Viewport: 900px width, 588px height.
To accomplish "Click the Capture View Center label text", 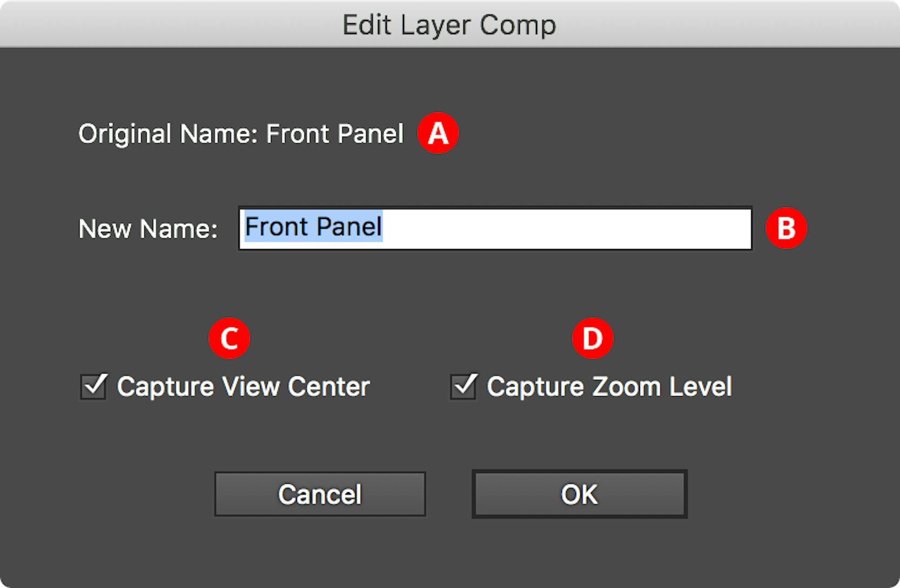I will point(243,386).
